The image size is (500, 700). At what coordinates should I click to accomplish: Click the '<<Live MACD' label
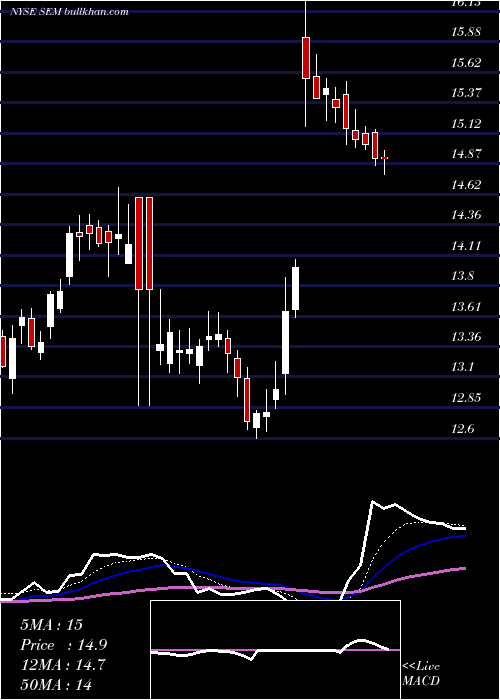pos(421,673)
